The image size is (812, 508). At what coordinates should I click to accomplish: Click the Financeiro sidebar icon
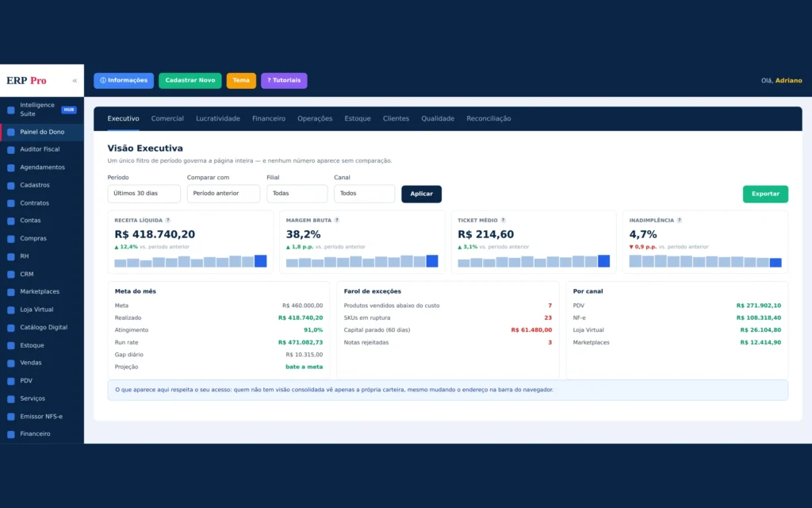click(11, 434)
